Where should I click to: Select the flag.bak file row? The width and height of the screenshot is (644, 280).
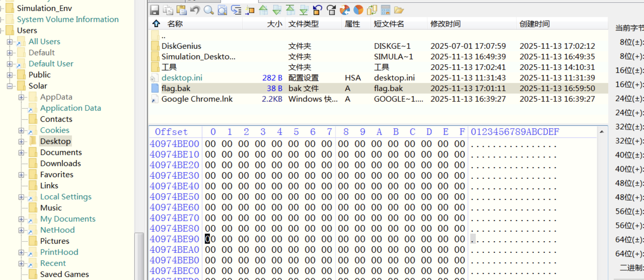click(x=176, y=88)
